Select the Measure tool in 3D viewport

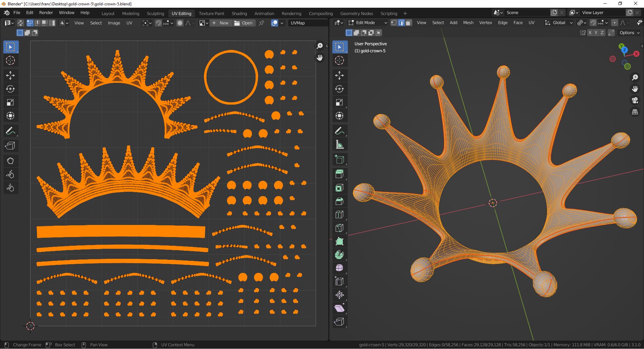coord(339,145)
